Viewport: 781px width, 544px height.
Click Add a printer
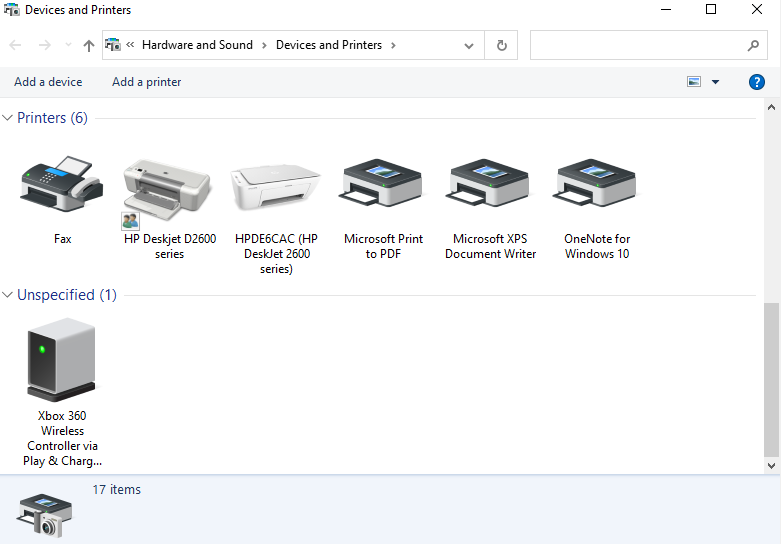point(146,82)
